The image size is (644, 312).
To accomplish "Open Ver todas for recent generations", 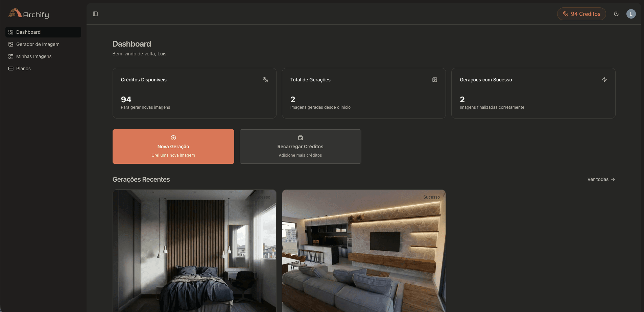I will pyautogui.click(x=601, y=179).
